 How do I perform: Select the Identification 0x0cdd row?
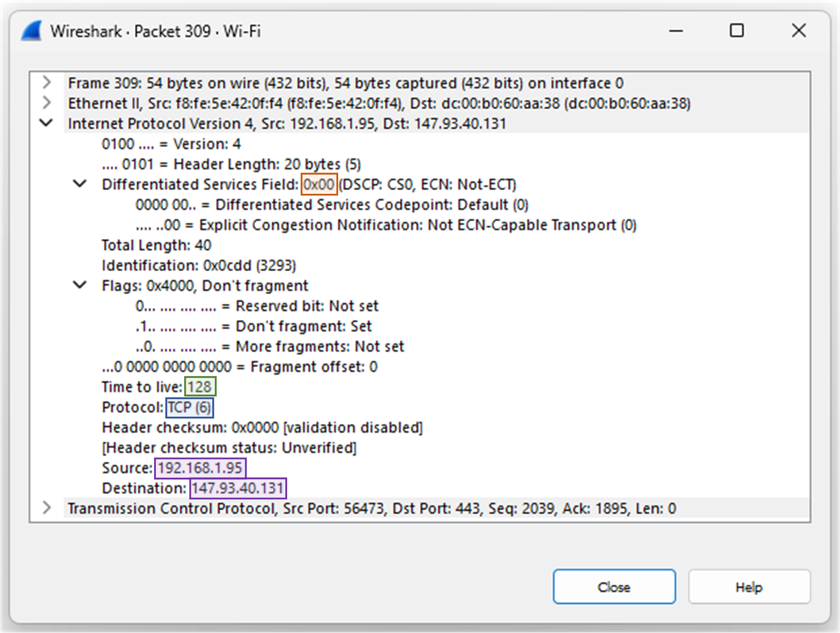pos(199,265)
